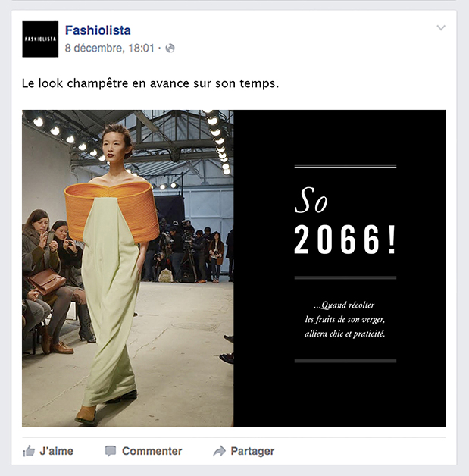Click the So 2066! headline graphic

point(345,221)
